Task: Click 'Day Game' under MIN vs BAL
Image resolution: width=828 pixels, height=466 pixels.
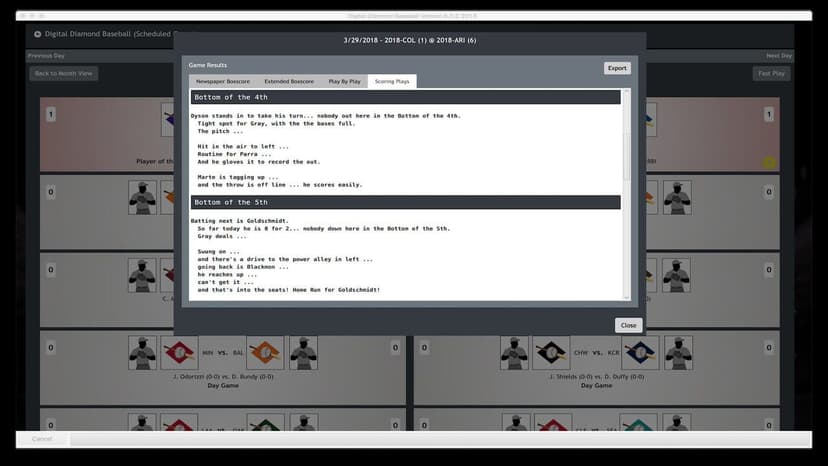Action: [223, 386]
